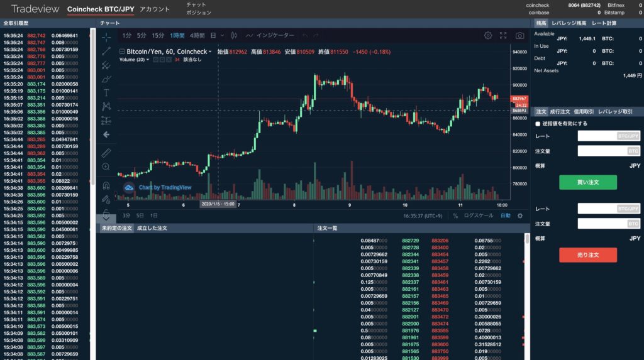Toggle the magnet snap mode icon
This screenshot has width=644, height=360.
click(x=106, y=186)
